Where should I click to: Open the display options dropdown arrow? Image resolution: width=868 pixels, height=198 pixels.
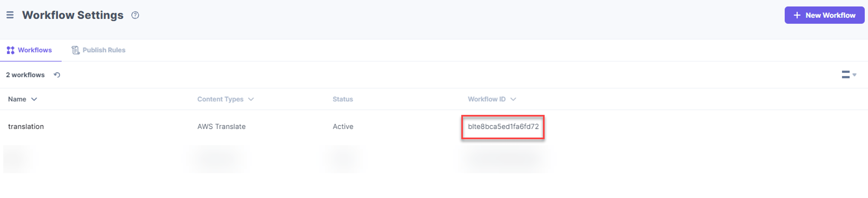click(854, 75)
